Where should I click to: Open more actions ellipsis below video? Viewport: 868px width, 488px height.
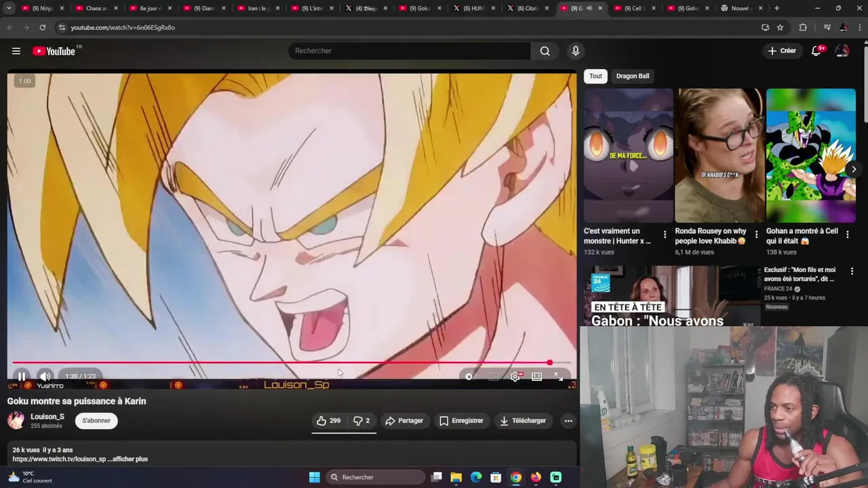click(x=568, y=421)
